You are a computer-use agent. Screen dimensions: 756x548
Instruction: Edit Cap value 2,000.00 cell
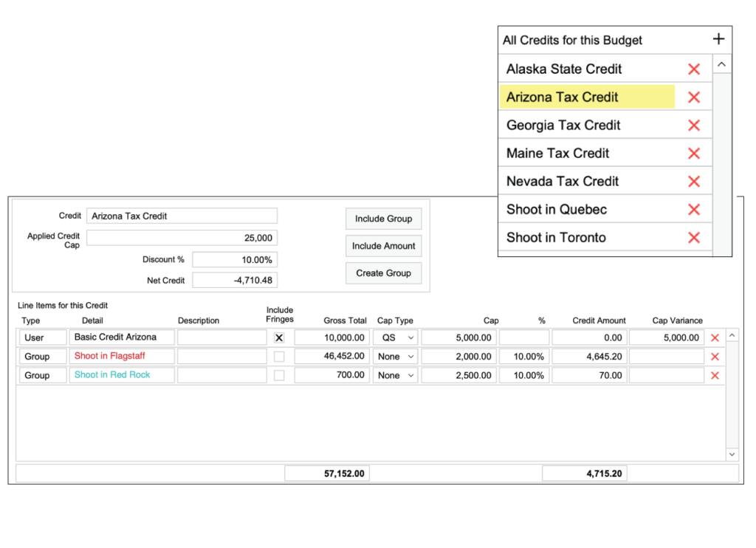pos(459,357)
